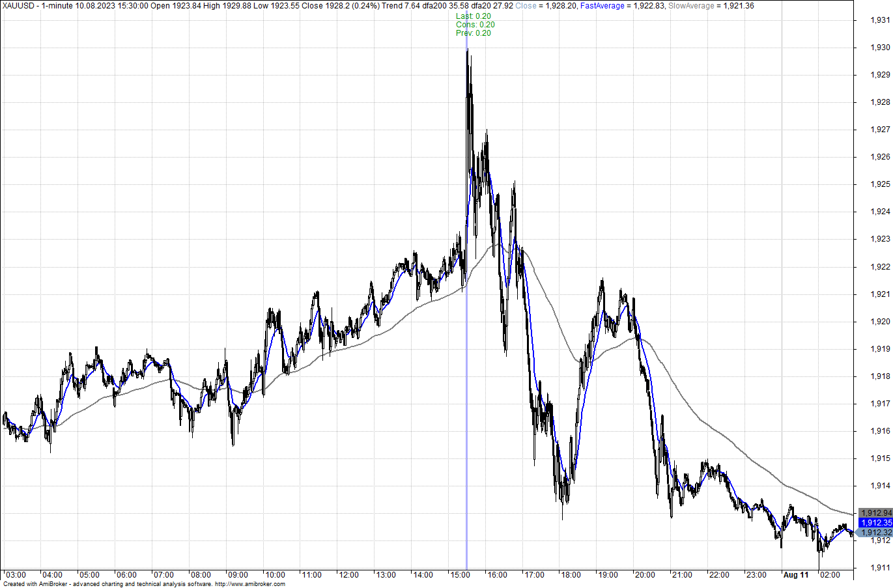The width and height of the screenshot is (893, 588).
Task: Click the 1,926 price axis label
Action: point(880,157)
